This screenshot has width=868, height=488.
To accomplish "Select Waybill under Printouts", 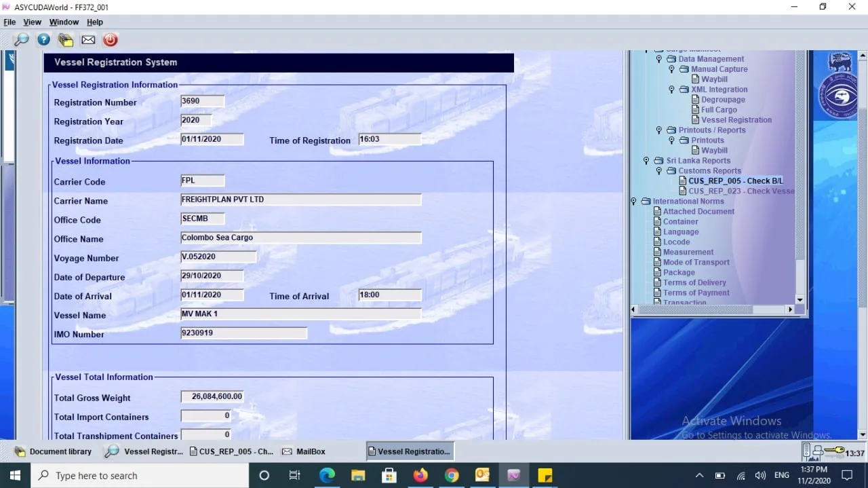I will (714, 151).
